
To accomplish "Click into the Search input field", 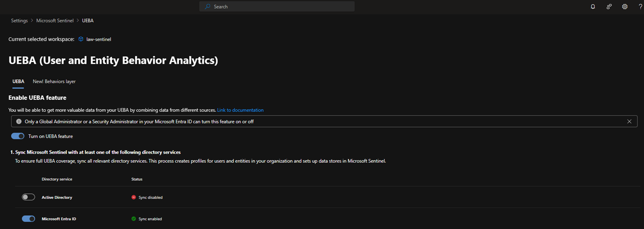I will tap(277, 7).
